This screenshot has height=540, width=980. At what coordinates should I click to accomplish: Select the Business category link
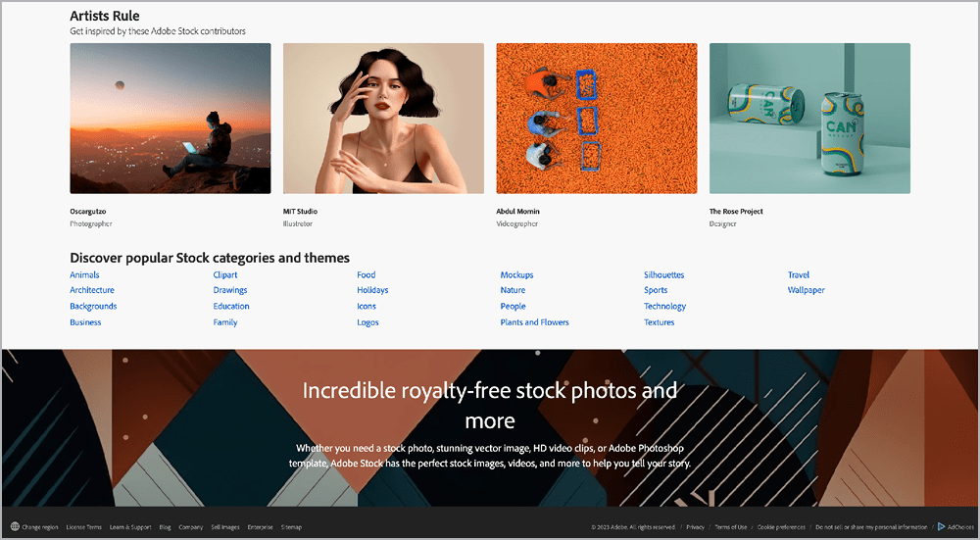coord(85,322)
